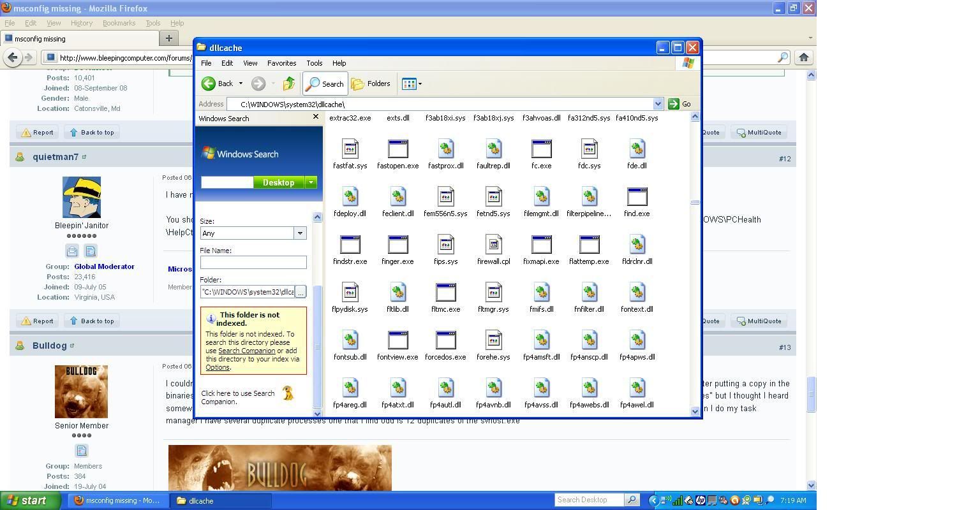Viewport: 980px width, 510px height.
Task: Select the faultrep.dll file
Action: pos(493,149)
